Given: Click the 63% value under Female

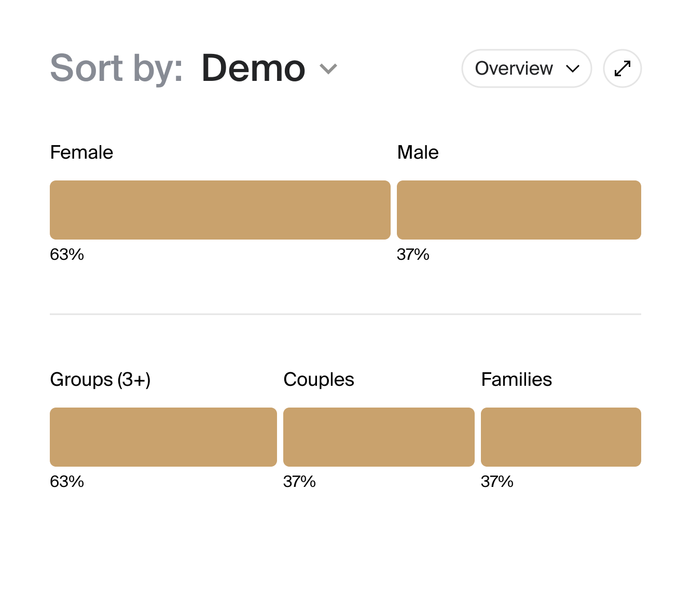Looking at the screenshot, I should [66, 254].
